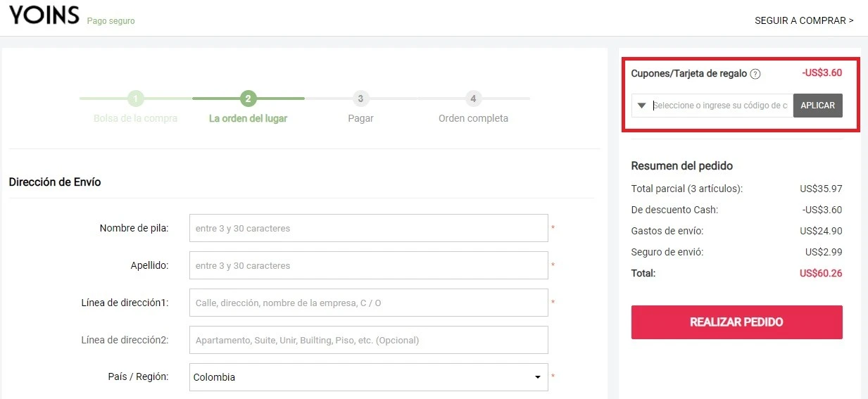868x399 pixels.
Task: Click the coupon help question mark icon
Action: 755,74
